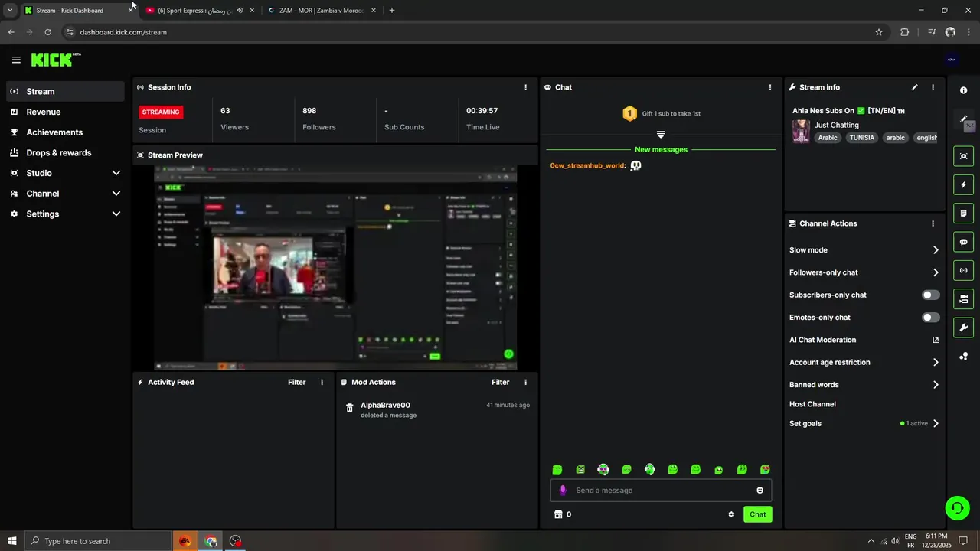
Task: Open Channel Actions three-dot menu
Action: point(933,223)
